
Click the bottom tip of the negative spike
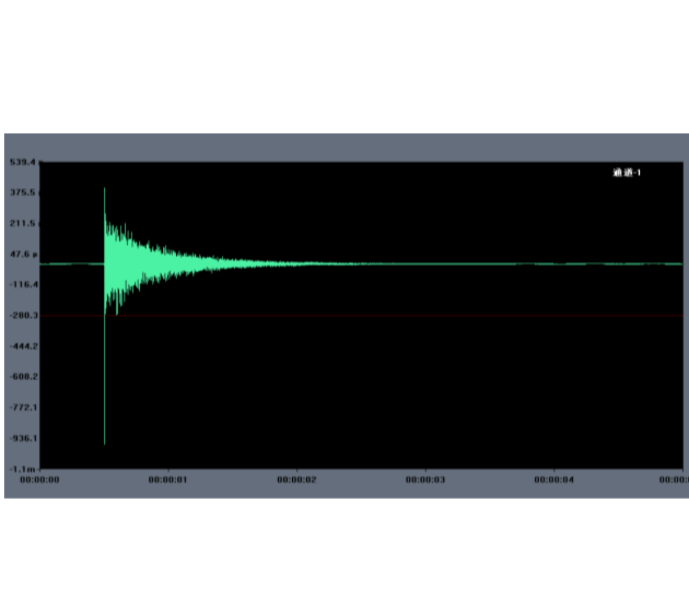pos(104,443)
